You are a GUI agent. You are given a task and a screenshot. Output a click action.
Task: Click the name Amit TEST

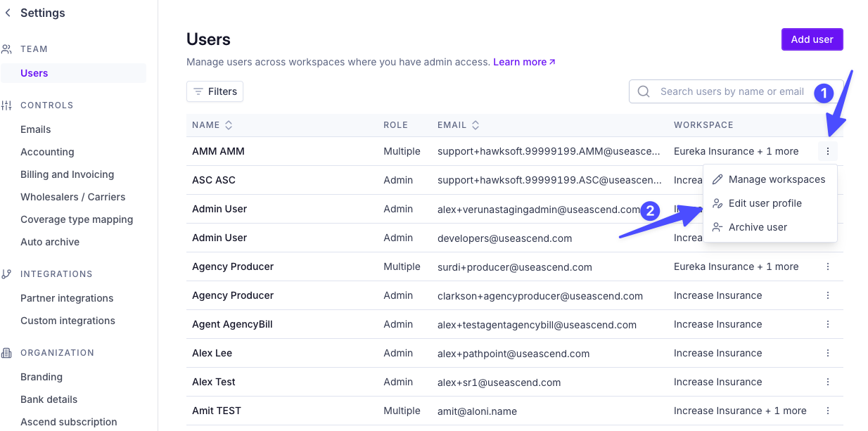point(217,411)
